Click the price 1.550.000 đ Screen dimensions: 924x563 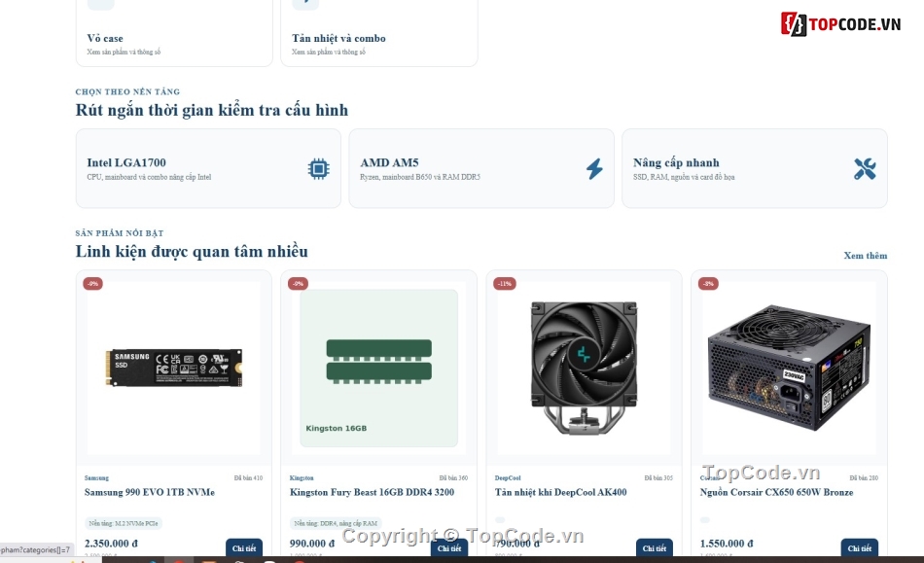point(726,544)
